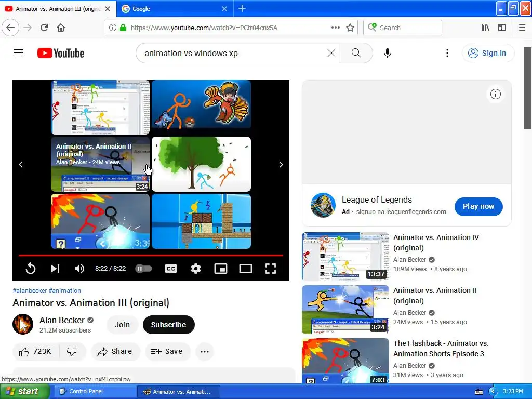
Task: Click the red video progress bar
Action: (x=151, y=255)
